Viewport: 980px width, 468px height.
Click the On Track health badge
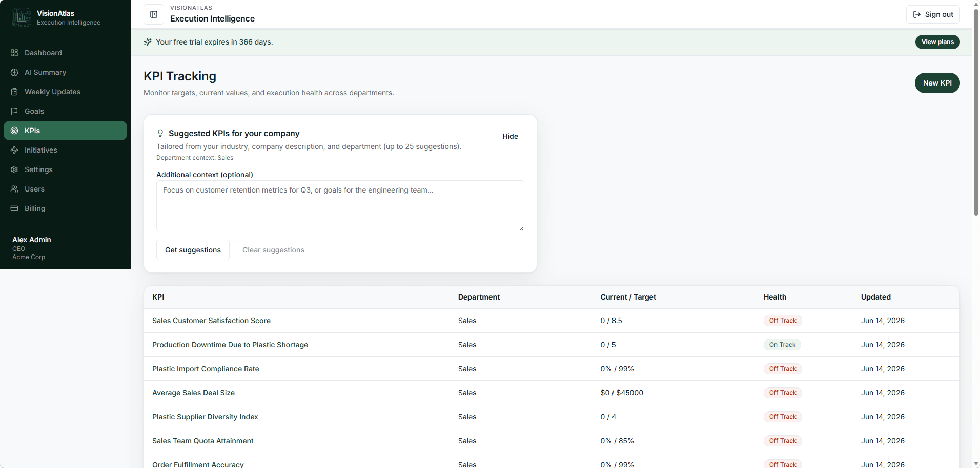[x=782, y=345]
